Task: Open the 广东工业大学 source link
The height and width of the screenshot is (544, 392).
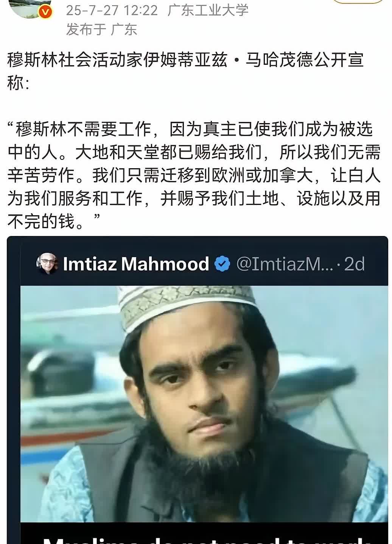Action: (208, 10)
